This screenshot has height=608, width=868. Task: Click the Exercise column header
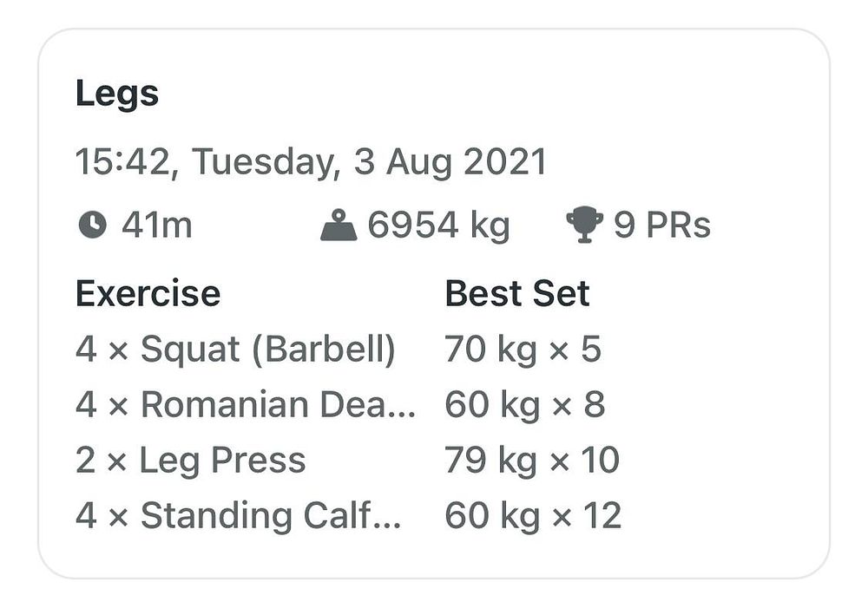point(148,293)
